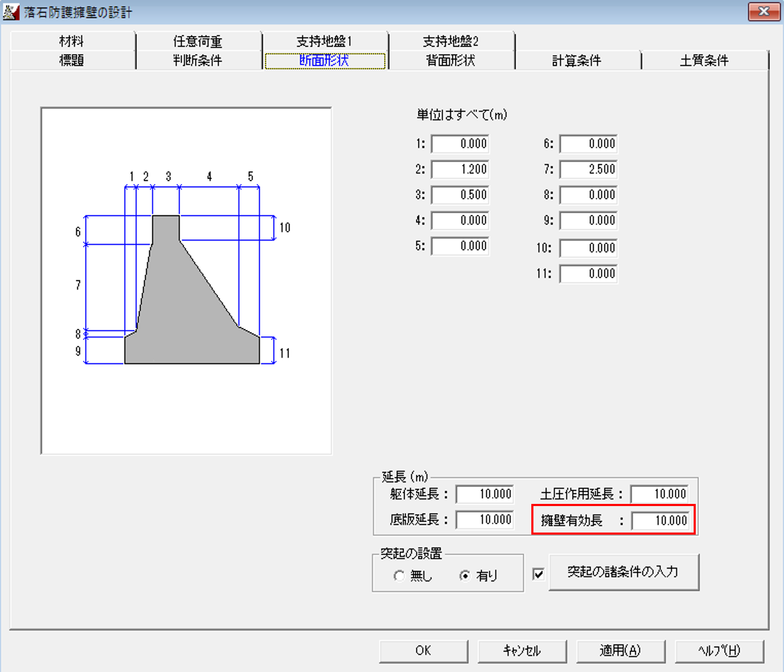Close the 落石防護擁壁の設計 dialog

coord(764,12)
